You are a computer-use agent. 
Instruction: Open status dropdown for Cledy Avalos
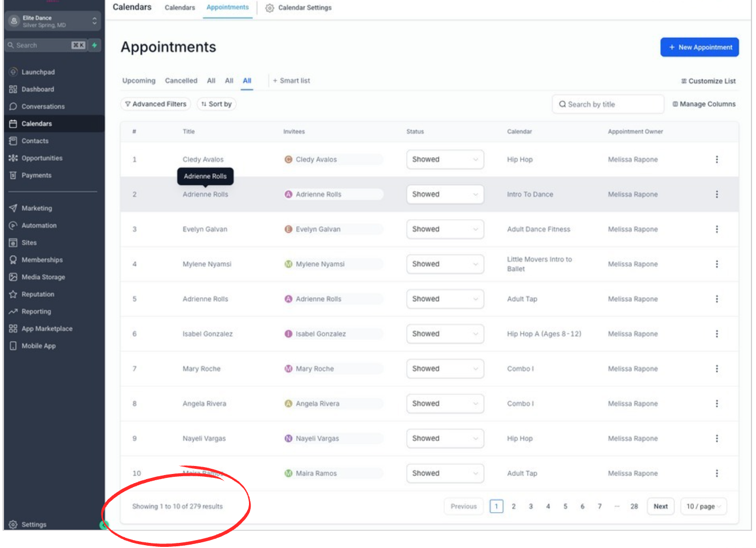click(x=445, y=160)
